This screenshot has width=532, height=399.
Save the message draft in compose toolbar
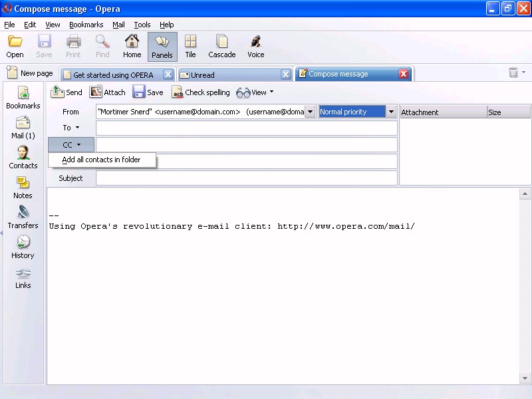click(148, 92)
